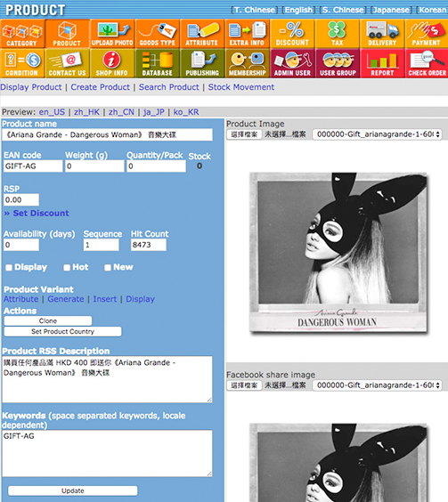Open the Report chart icon

[x=382, y=63]
